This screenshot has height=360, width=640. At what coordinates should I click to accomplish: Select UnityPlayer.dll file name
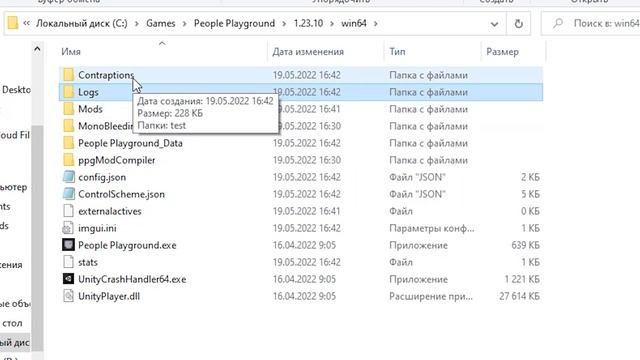pos(109,296)
